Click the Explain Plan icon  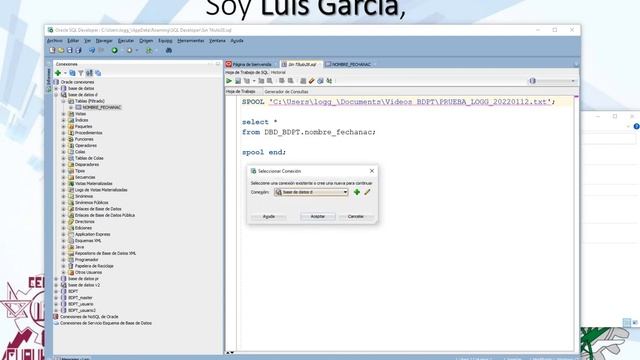[x=247, y=81]
